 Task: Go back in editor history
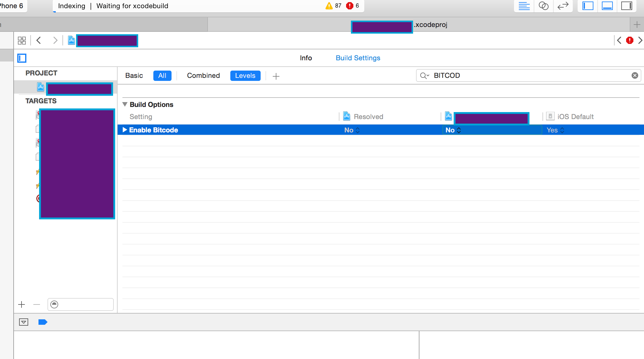click(x=39, y=40)
